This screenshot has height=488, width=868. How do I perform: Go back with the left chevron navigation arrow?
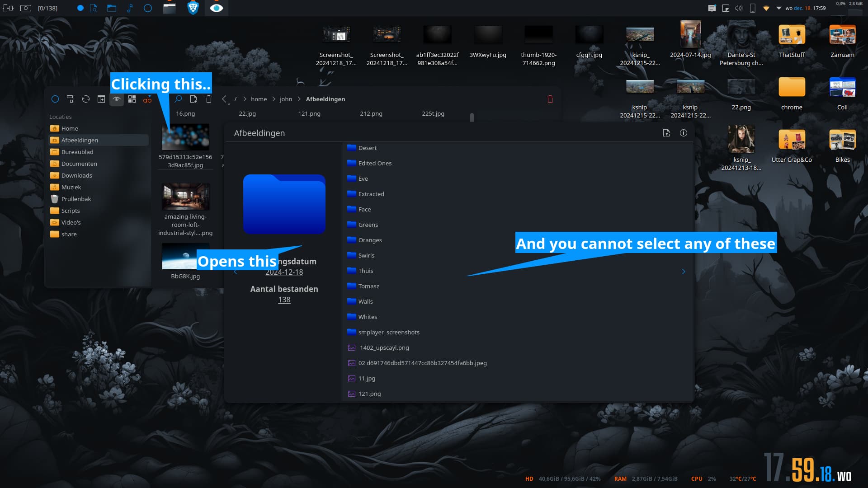click(224, 99)
